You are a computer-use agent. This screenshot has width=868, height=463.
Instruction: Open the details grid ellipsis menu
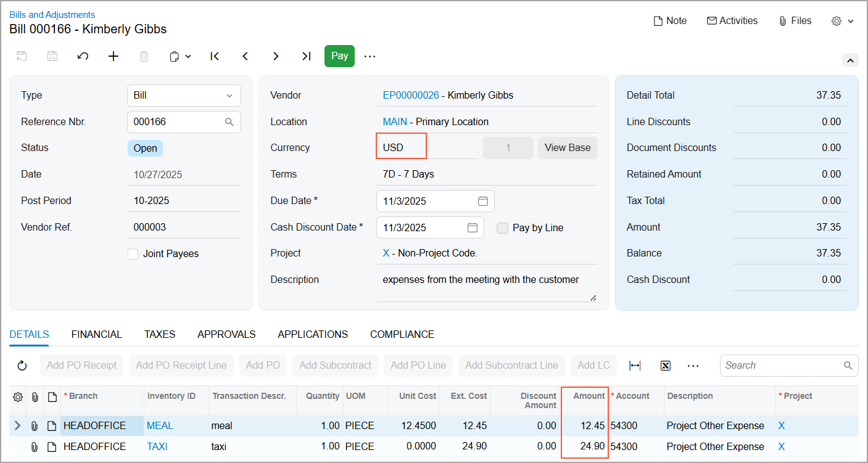coord(693,366)
